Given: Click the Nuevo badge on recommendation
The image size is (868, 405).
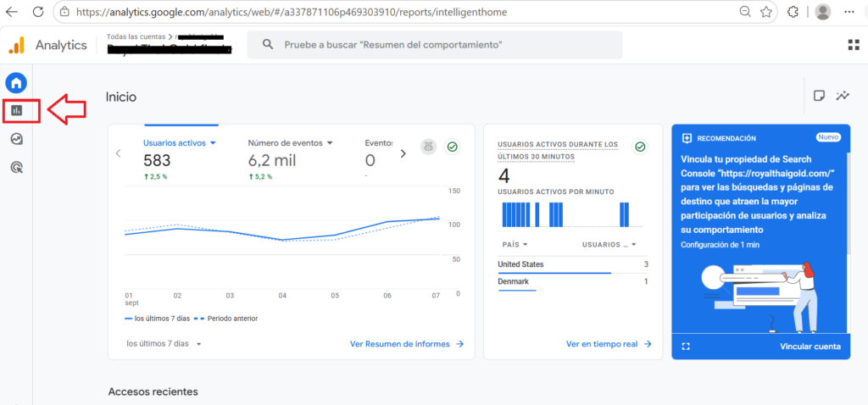Looking at the screenshot, I should click(828, 137).
